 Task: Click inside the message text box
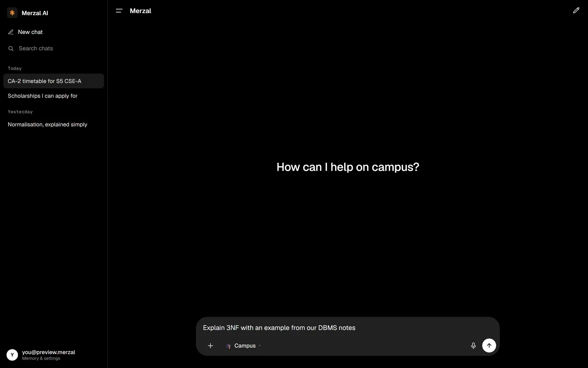click(348, 328)
